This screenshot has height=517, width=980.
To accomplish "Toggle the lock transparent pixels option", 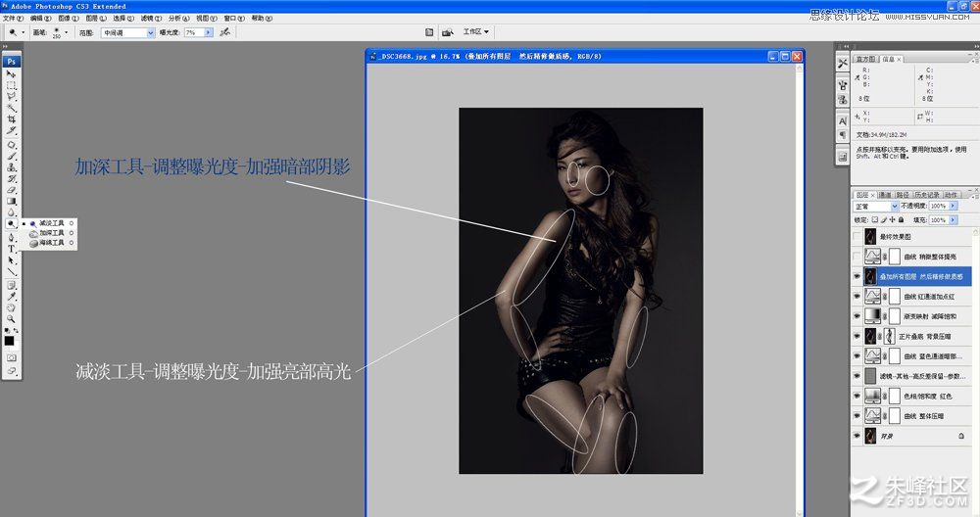I will pos(875,219).
